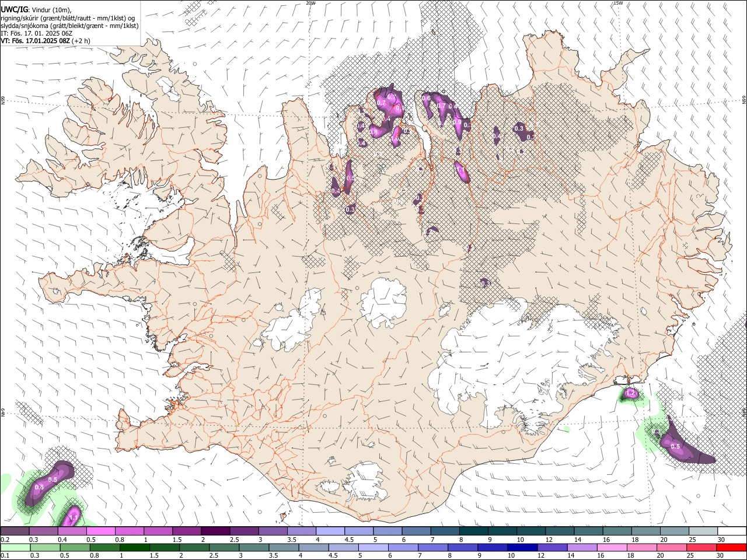
Task: Click the light grey 25 swatch in upper legend
Action: click(x=703, y=531)
